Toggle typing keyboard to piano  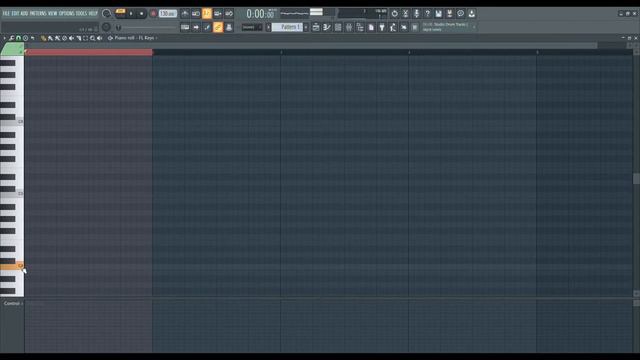pyautogui.click(x=185, y=27)
